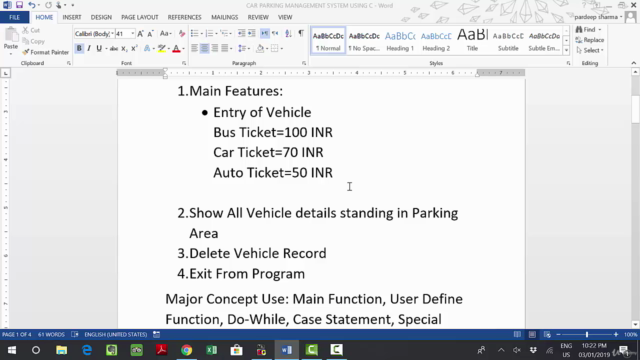This screenshot has height=360, width=640.
Task: Click the Redo icon in the title bar
Action: pyautogui.click(x=48, y=5)
